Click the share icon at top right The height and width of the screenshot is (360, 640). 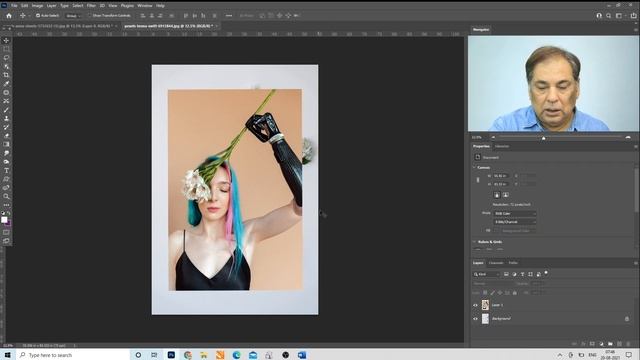[x=633, y=16]
